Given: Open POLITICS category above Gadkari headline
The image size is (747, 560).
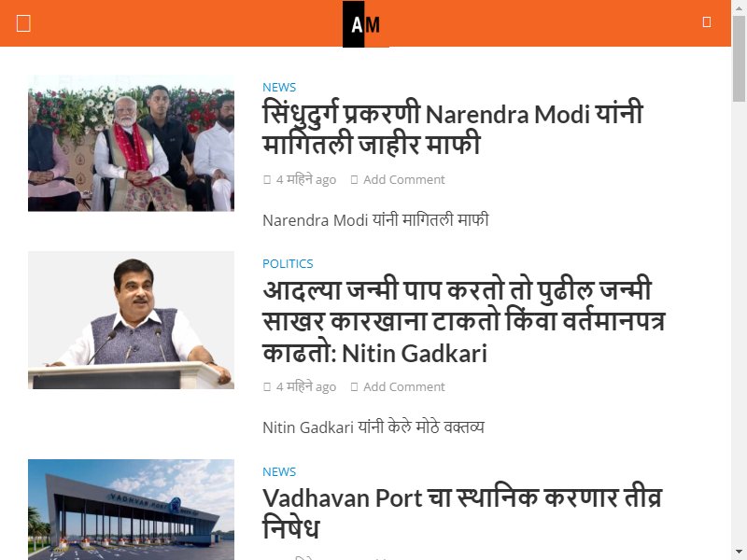Looking at the screenshot, I should [x=288, y=263].
